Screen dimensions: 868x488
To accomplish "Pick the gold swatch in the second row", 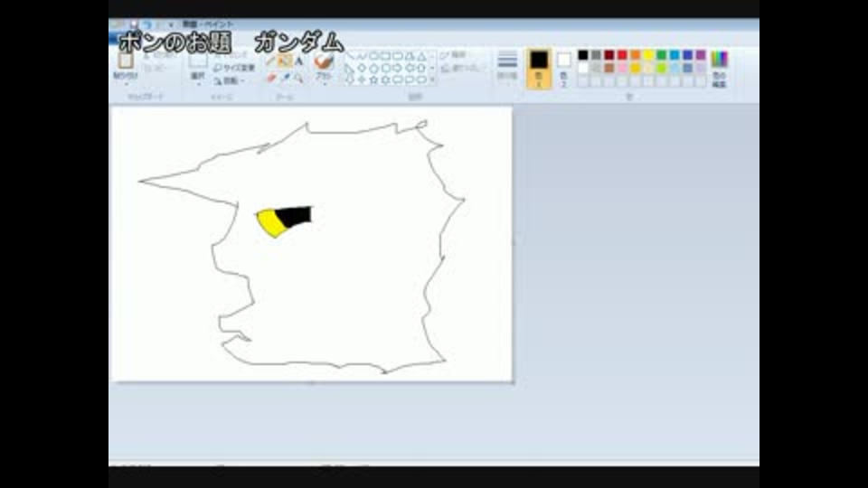I will [636, 68].
